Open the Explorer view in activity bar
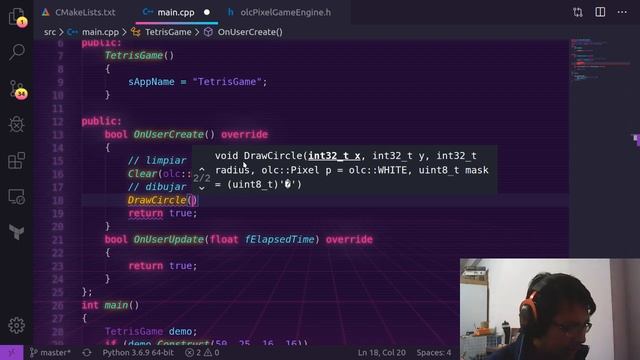This screenshot has width=640, height=360. pyautogui.click(x=17, y=17)
